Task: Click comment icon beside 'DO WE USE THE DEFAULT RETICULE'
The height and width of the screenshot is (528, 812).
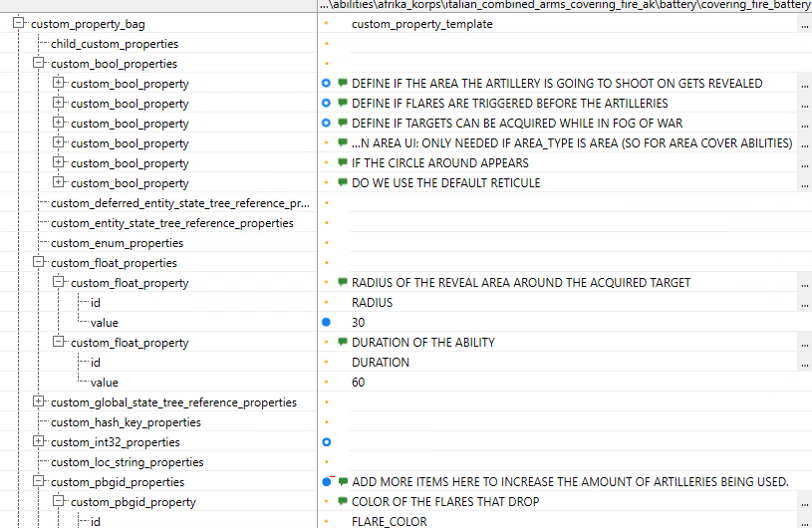Action: coord(342,183)
